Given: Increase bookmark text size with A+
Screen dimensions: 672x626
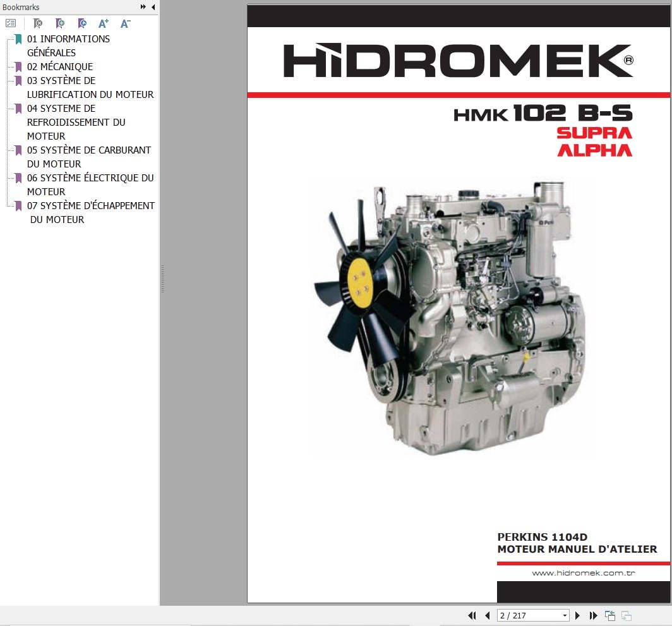Looking at the screenshot, I should point(104,23).
